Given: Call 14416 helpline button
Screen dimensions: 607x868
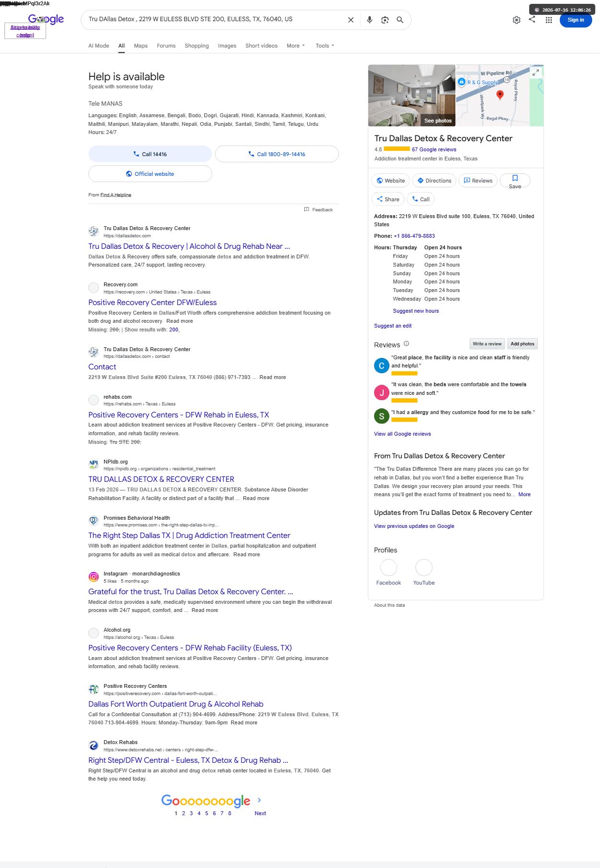Looking at the screenshot, I should click(150, 154).
